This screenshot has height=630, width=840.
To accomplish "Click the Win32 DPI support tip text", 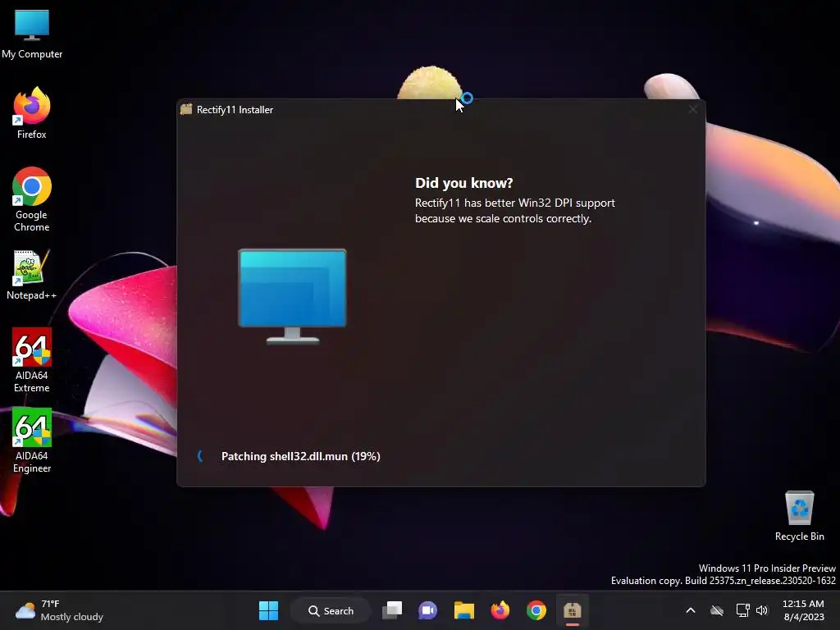I will coord(515,211).
